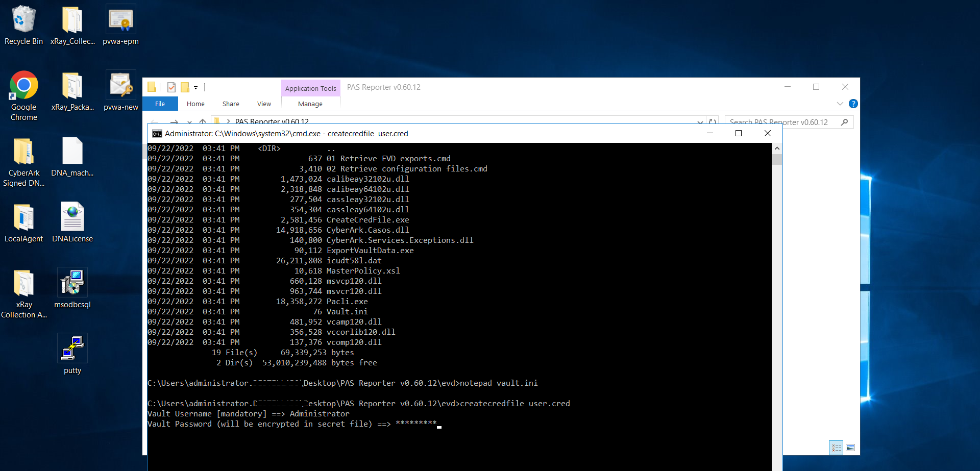Screen dimensions: 980x471
Task: Open the DNA_mach... file icon
Action: point(72,157)
